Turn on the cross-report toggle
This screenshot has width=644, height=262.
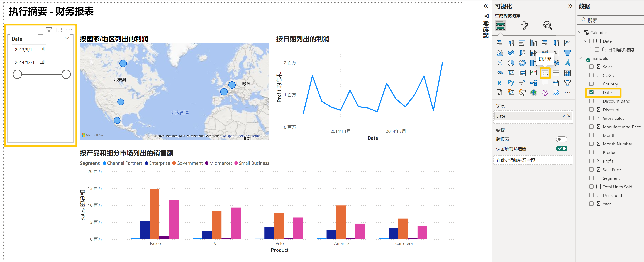[x=562, y=139]
